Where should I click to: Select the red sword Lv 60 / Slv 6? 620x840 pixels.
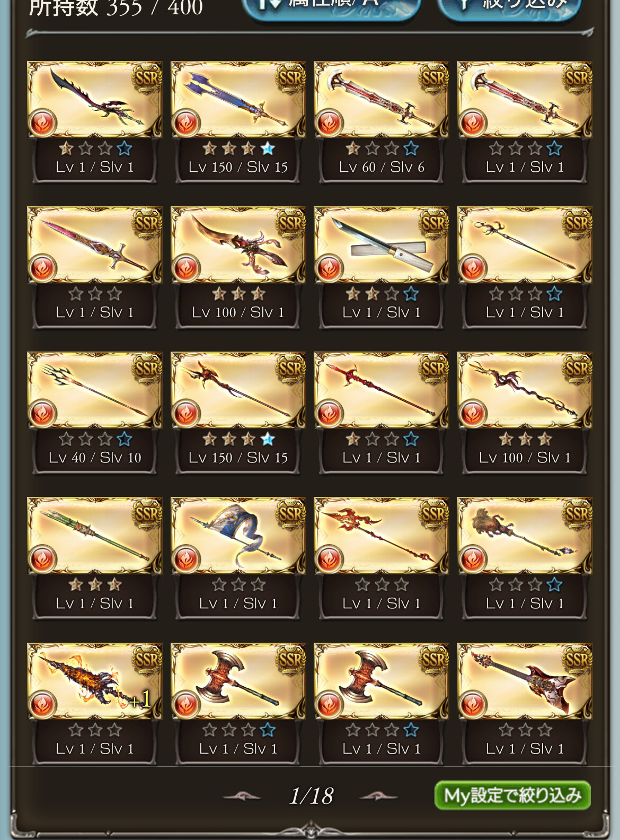coord(382,122)
